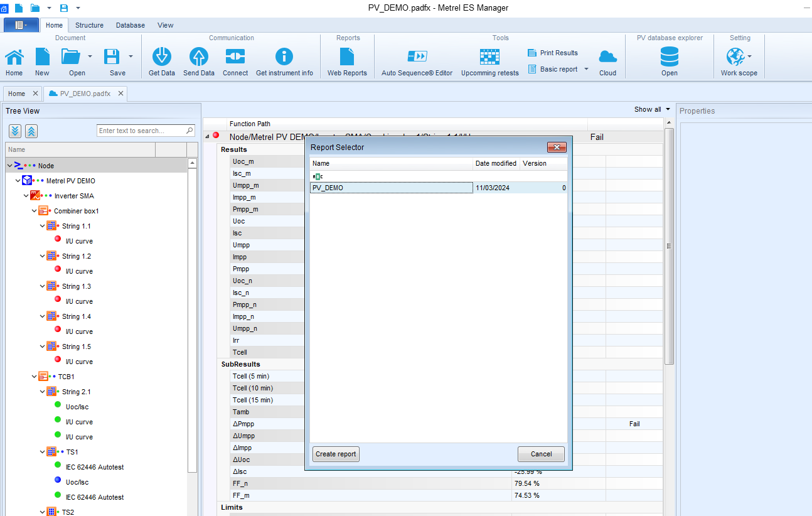812x516 pixels.
Task: Open the Show all filter dropdown
Action: click(668, 109)
